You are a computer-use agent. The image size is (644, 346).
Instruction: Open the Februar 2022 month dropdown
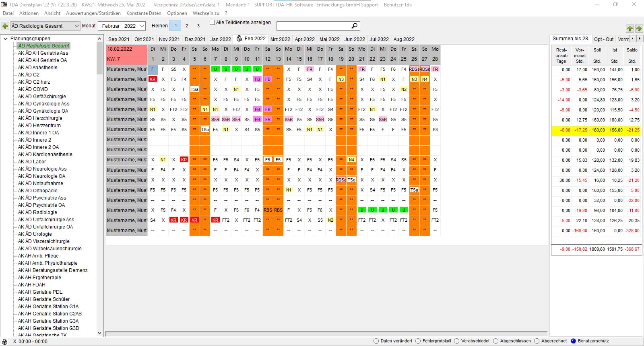[142, 26]
